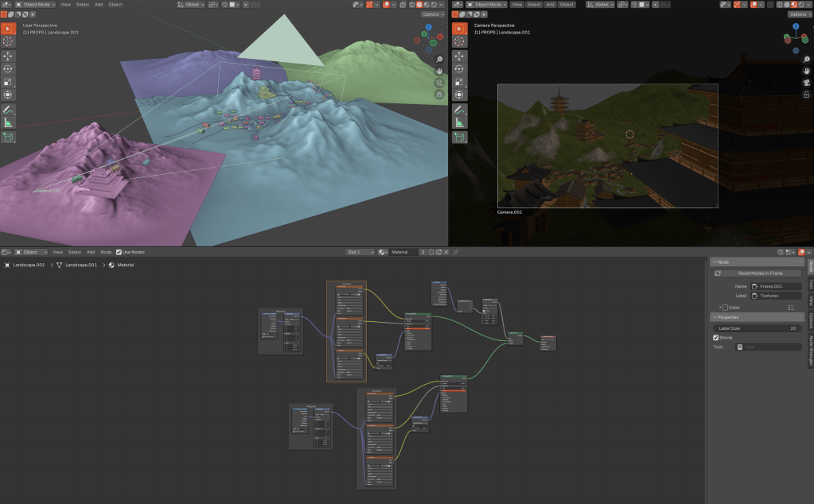Pick the Annotate tool in camera viewport
The image size is (814, 504).
pos(459,110)
